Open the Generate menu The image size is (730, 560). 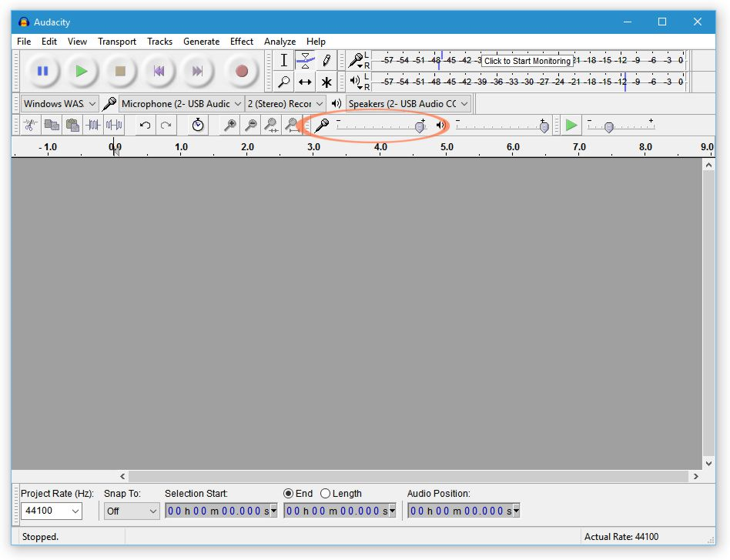[x=201, y=42]
